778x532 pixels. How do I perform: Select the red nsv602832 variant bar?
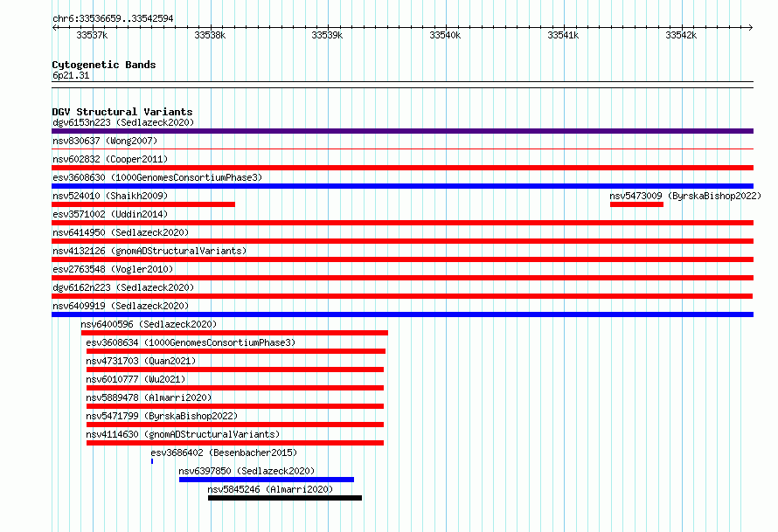tap(402, 168)
